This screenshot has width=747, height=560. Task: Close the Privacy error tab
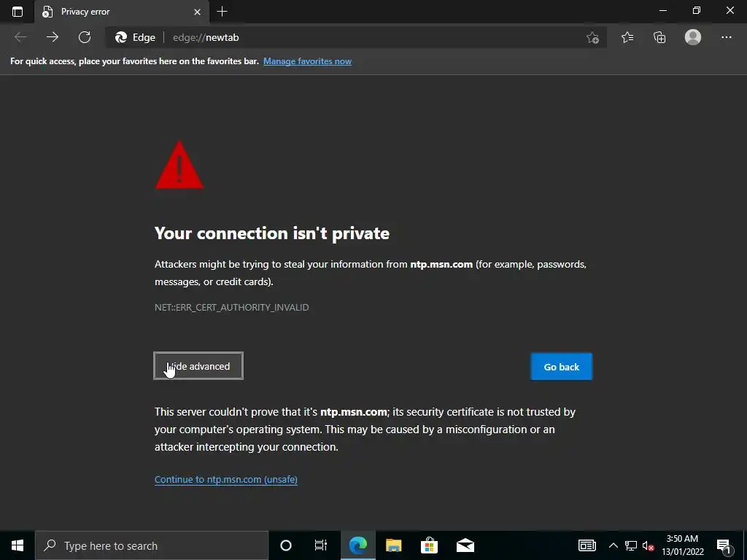[197, 12]
